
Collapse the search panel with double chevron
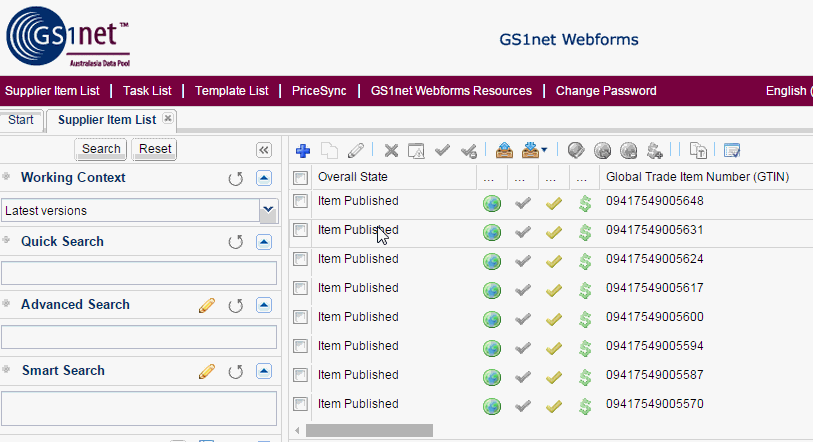264,150
